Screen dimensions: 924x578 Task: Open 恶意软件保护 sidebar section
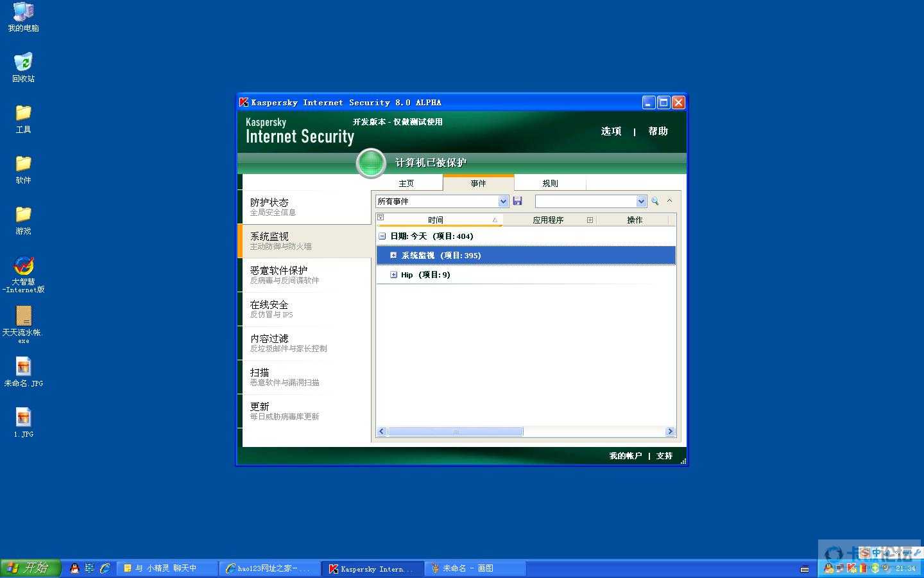pos(307,275)
